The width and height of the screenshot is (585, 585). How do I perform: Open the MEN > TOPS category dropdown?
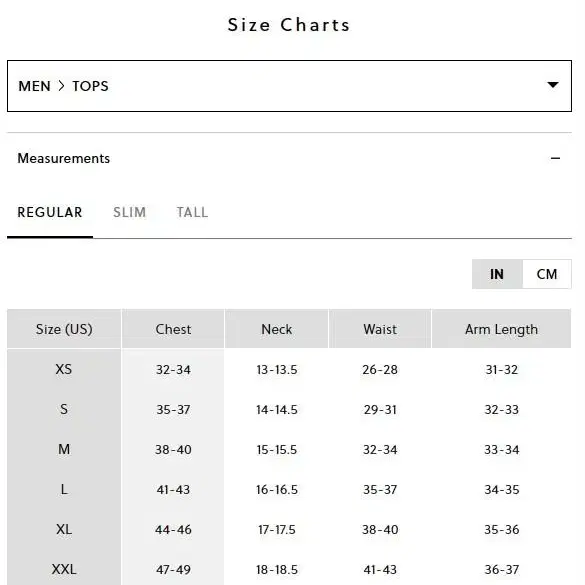tap(289, 86)
